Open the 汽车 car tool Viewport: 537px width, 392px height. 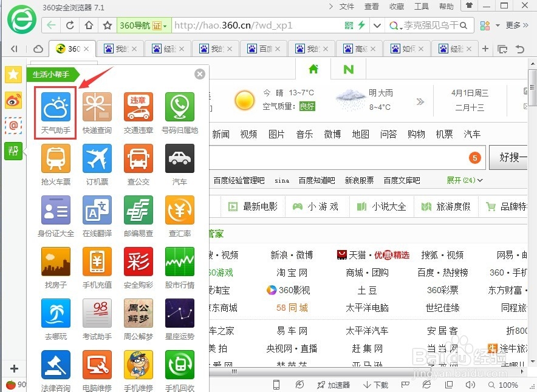(180, 164)
